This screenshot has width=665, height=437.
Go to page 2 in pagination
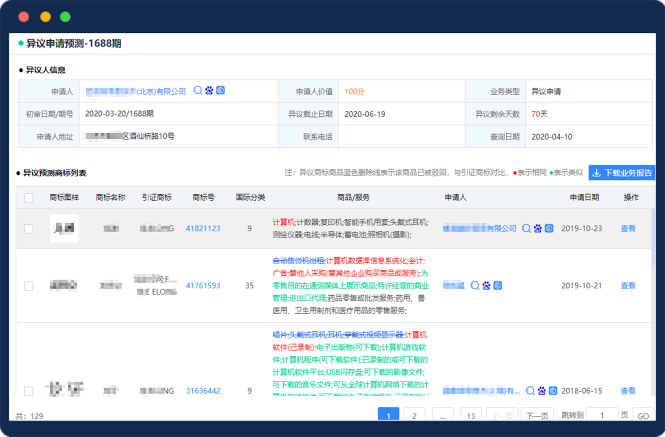tap(414, 415)
